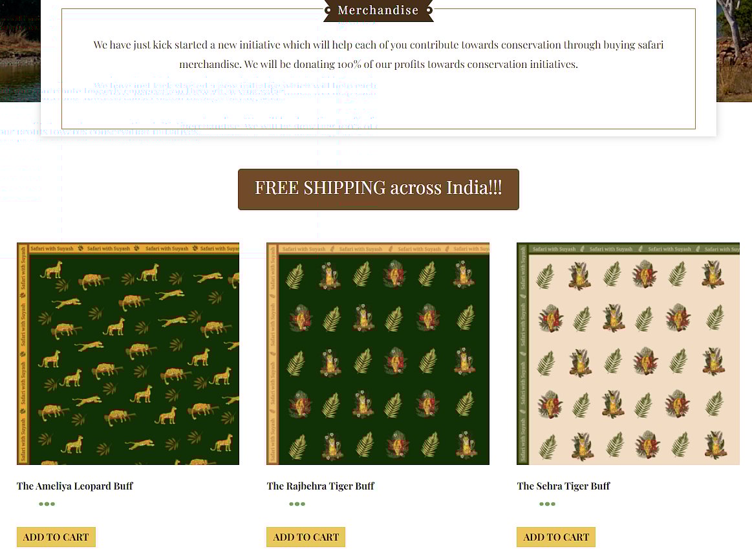
Task: View the dark green tiger and fern buff image
Action: (378, 354)
